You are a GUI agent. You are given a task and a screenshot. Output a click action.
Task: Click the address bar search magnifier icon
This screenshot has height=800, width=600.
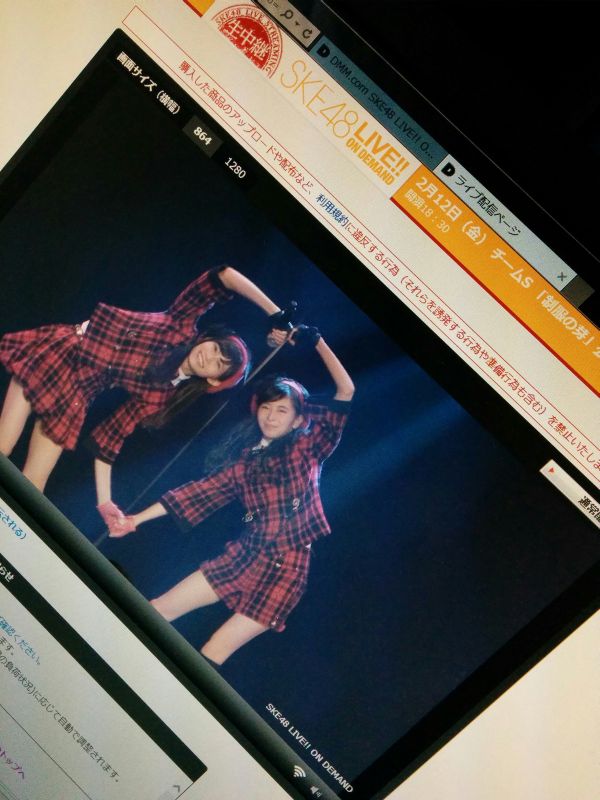tap(286, 14)
